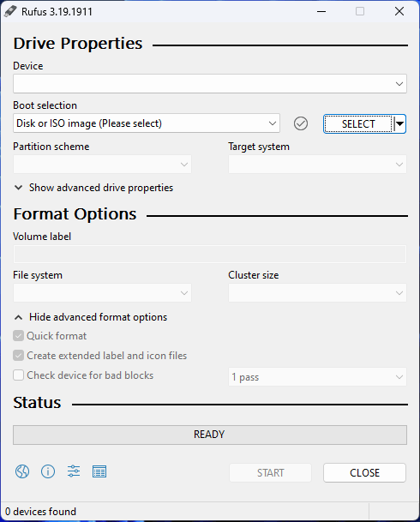Toggle Create extended label and icon files
Viewport: 420px width, 522px height.
coord(18,356)
